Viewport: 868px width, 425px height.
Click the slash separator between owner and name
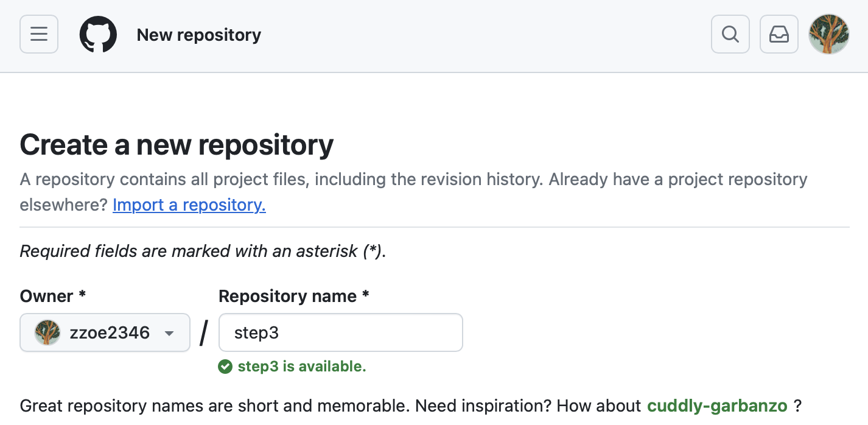204,333
